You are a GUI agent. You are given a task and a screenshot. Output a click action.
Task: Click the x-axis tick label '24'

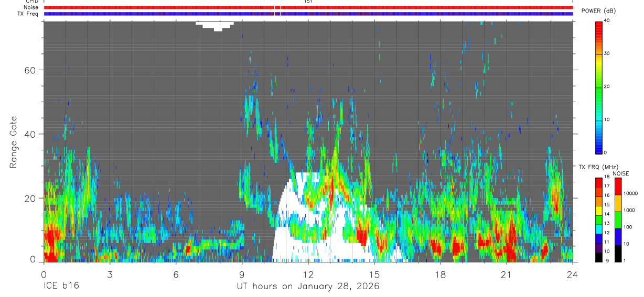(573, 274)
